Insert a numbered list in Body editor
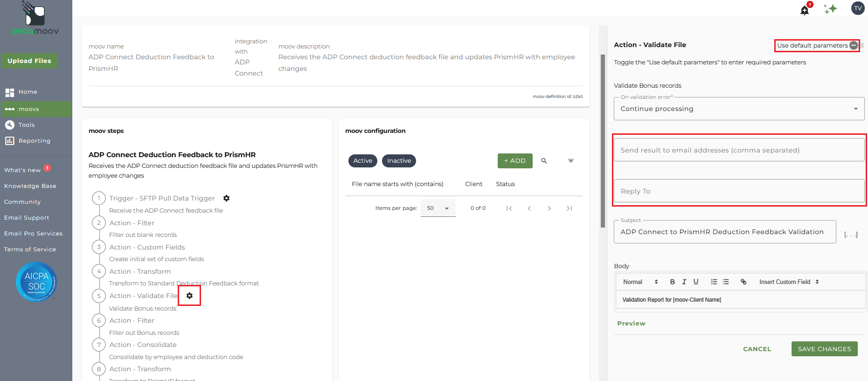 click(x=714, y=282)
